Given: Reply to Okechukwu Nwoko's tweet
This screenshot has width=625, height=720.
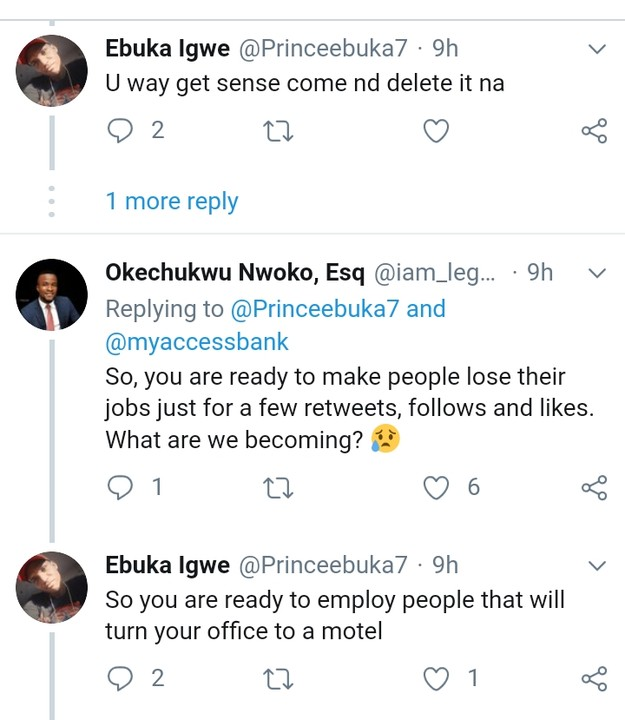Looking at the screenshot, I should point(121,487).
